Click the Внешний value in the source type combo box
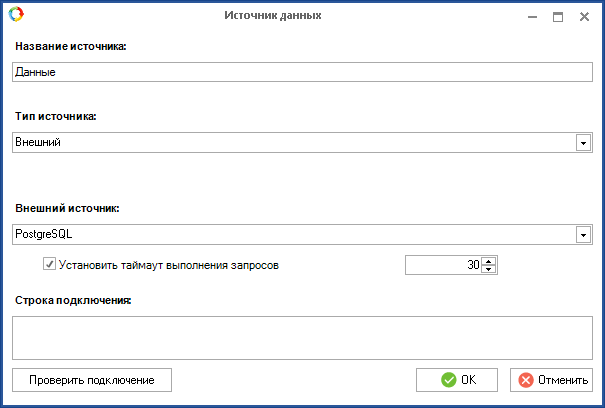This screenshot has height=408, width=605. coord(38,142)
